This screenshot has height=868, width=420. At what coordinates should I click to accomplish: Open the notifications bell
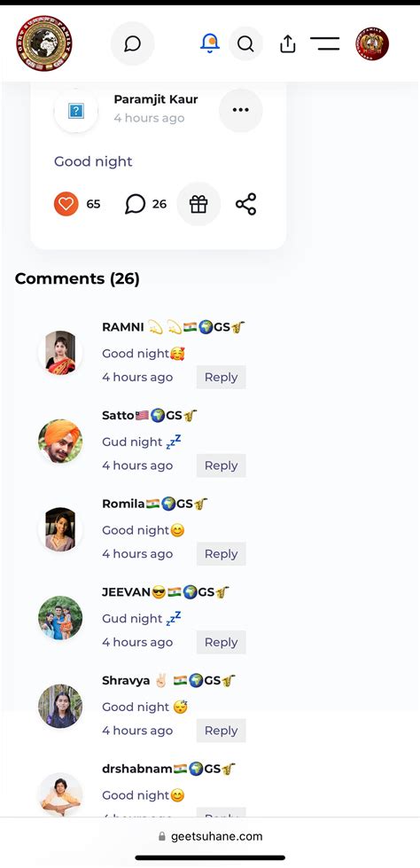point(210,43)
